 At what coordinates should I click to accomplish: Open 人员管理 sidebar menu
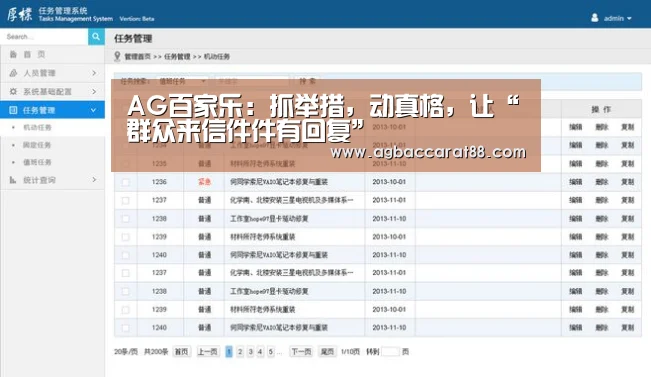click(x=53, y=73)
